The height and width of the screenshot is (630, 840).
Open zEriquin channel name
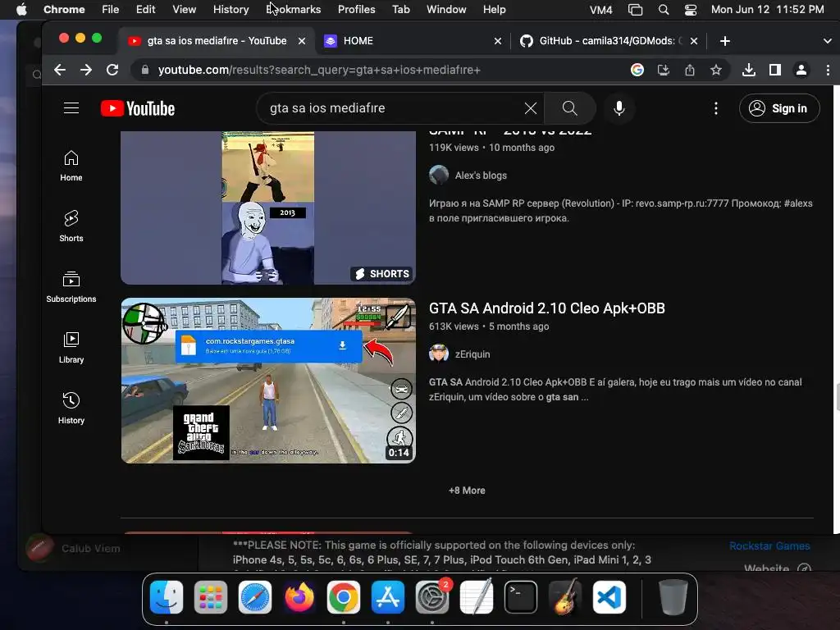pyautogui.click(x=472, y=354)
